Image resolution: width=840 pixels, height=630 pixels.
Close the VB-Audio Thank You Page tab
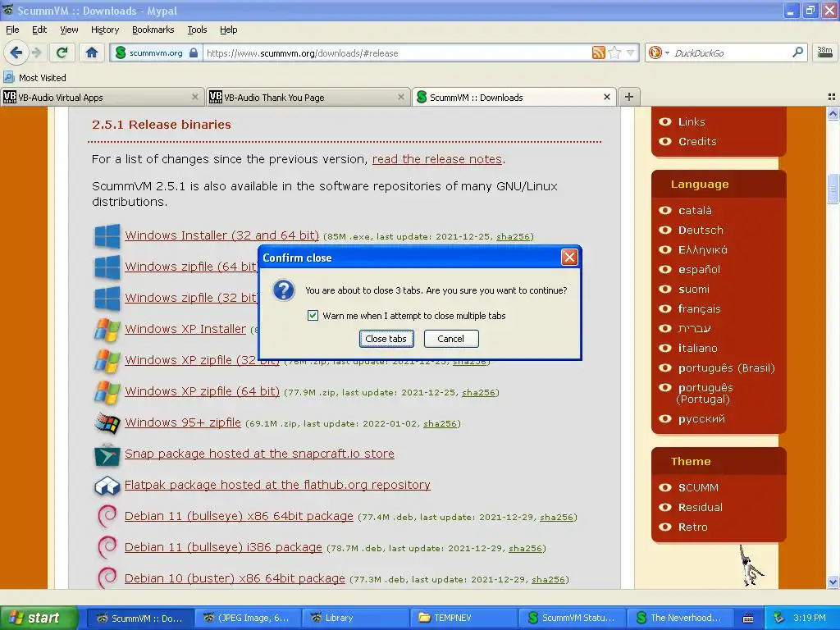point(400,97)
